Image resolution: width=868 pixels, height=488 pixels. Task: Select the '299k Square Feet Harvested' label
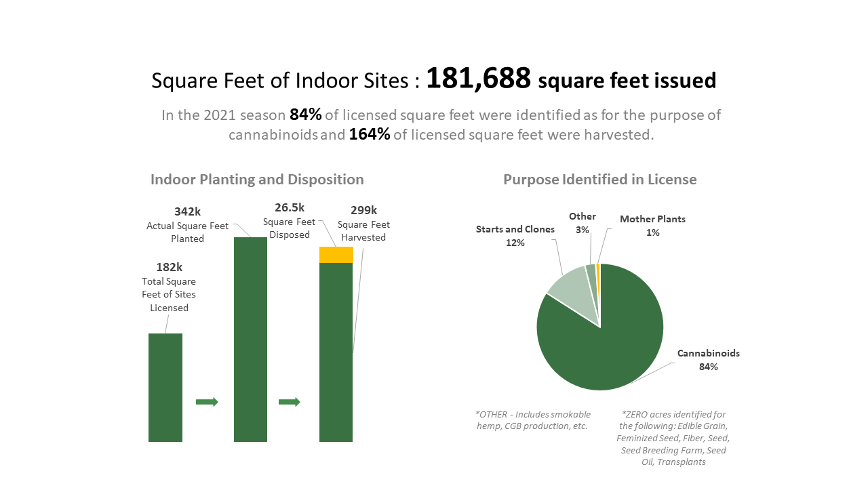pyautogui.click(x=363, y=224)
